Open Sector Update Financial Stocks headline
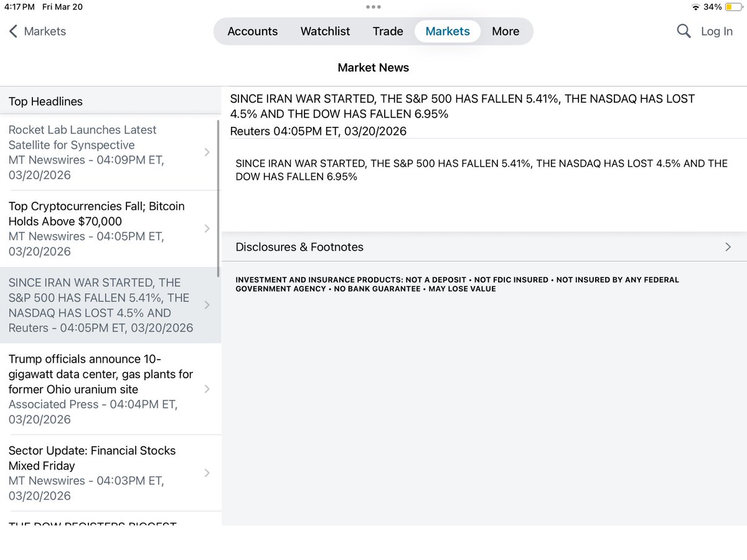 coord(110,473)
